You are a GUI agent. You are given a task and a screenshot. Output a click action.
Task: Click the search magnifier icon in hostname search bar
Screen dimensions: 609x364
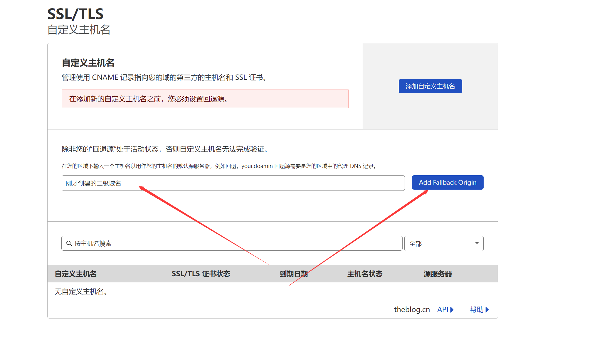click(69, 243)
